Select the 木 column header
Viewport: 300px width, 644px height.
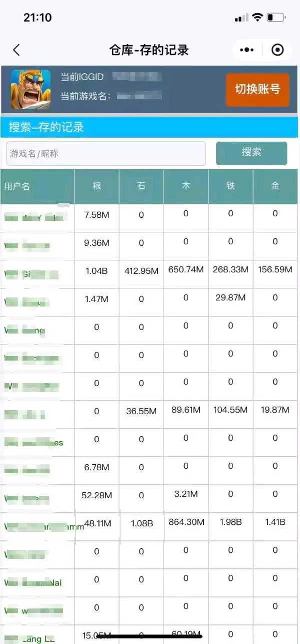186,186
